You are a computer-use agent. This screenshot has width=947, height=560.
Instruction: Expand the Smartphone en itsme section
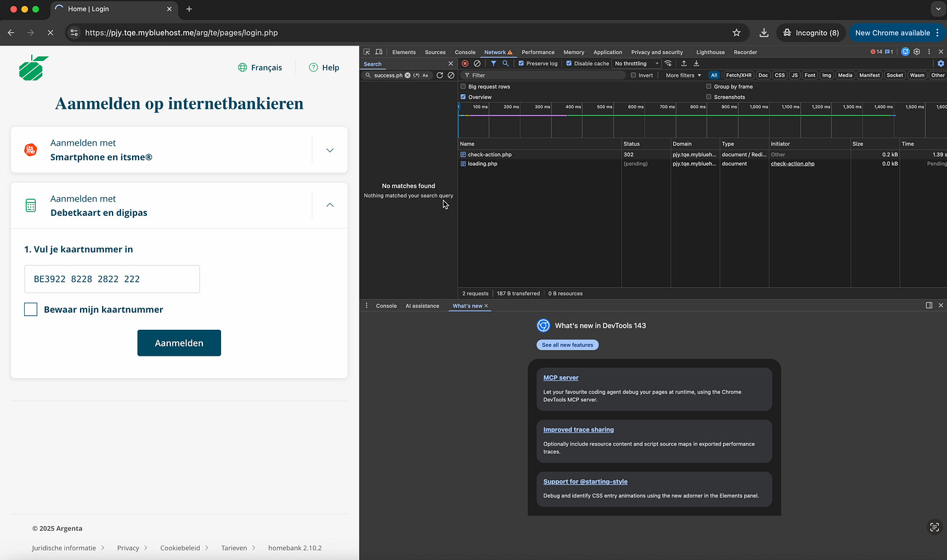[330, 150]
